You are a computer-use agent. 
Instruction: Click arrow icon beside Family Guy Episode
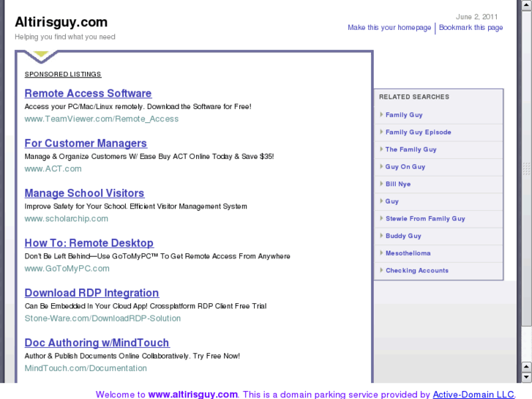click(x=381, y=132)
